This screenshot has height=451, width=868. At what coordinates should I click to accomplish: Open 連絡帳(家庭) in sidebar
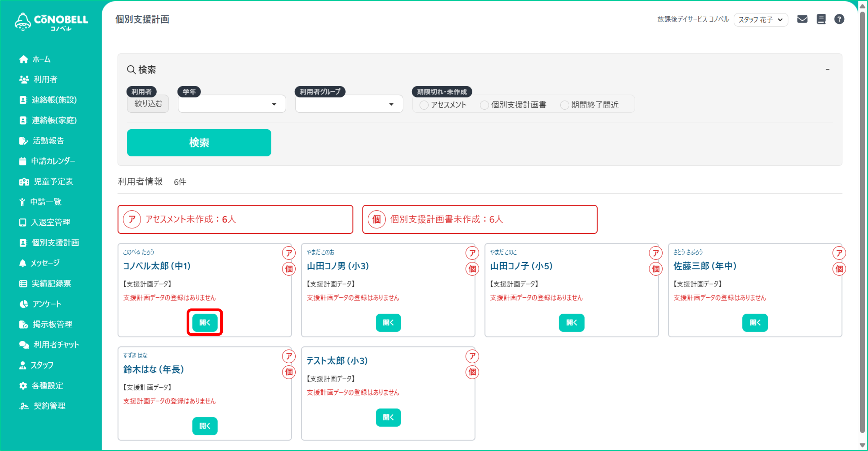coord(48,120)
